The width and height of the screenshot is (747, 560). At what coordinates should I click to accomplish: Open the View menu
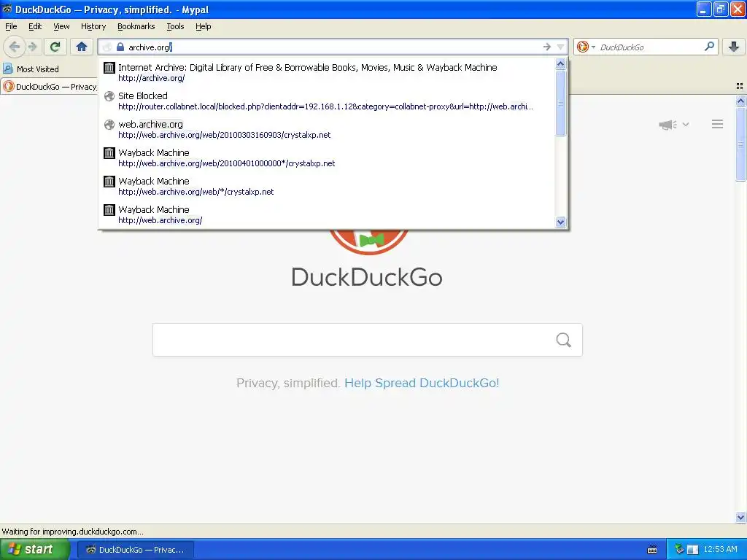[61, 26]
